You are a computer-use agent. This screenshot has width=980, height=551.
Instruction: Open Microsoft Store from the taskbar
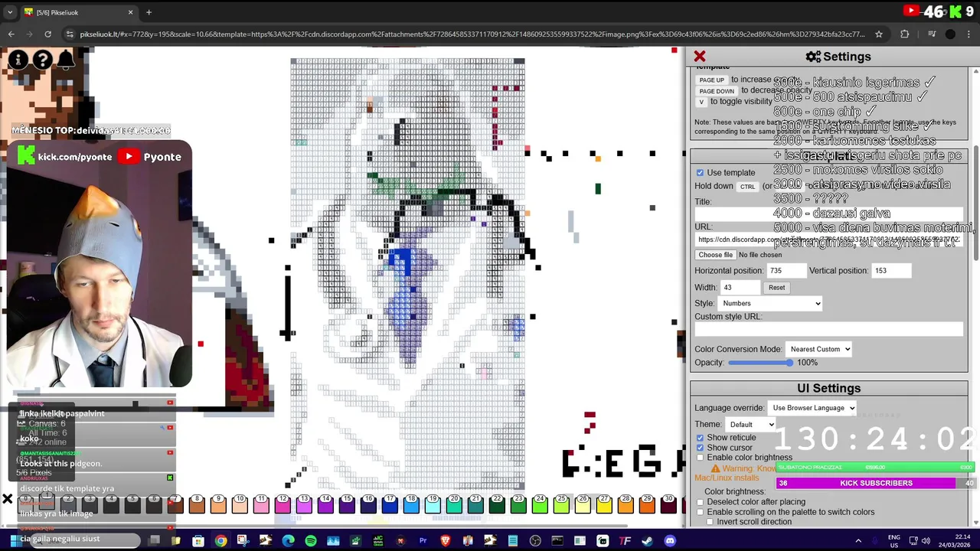[x=198, y=541]
